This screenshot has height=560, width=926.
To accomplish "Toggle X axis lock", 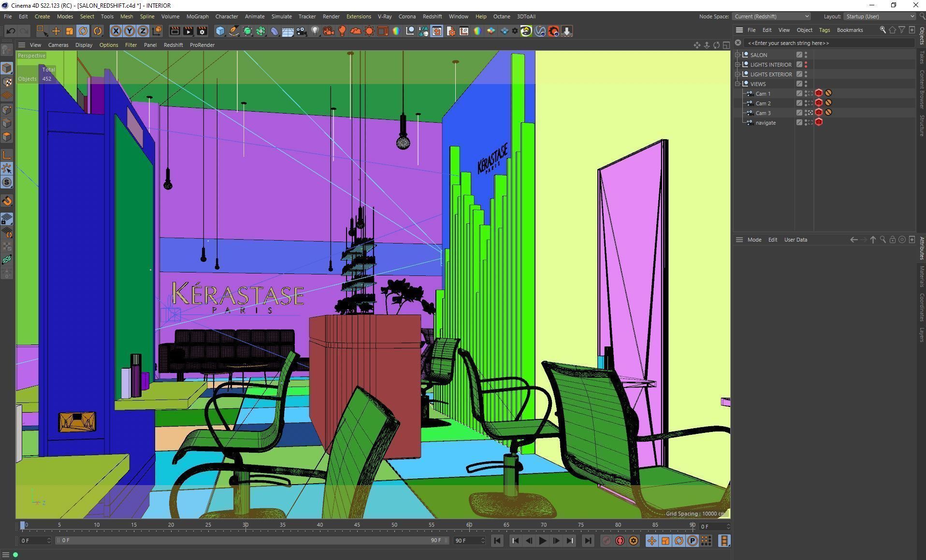I will tap(116, 31).
